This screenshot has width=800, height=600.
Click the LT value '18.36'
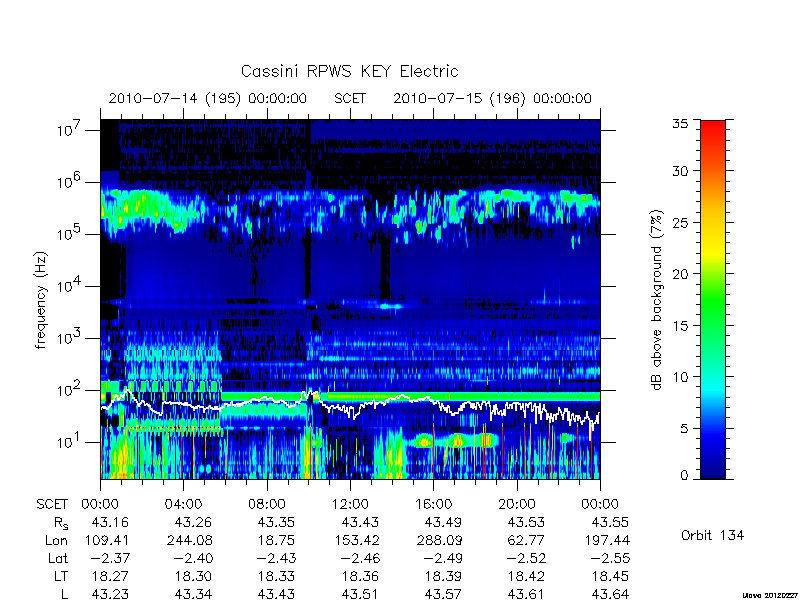[360, 576]
